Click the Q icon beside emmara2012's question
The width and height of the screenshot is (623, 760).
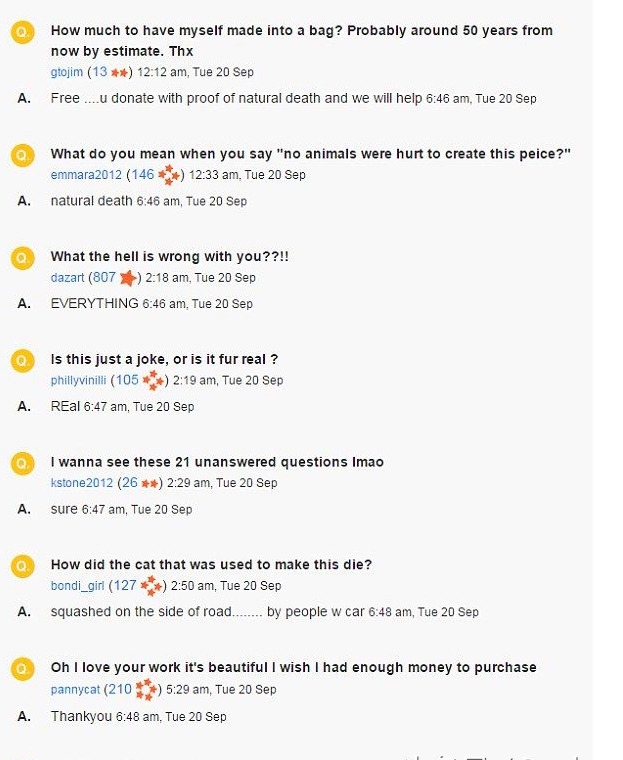(22, 155)
